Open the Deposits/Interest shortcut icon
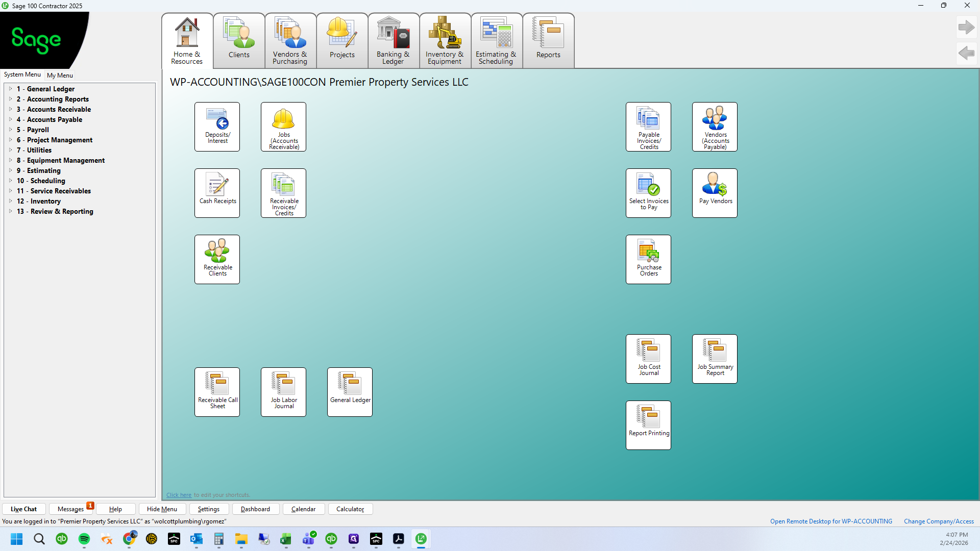 217,127
